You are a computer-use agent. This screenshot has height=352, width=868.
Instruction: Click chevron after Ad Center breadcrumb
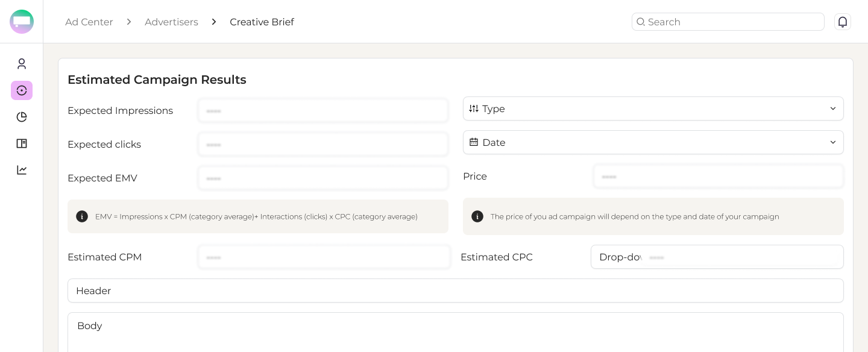pyautogui.click(x=129, y=22)
